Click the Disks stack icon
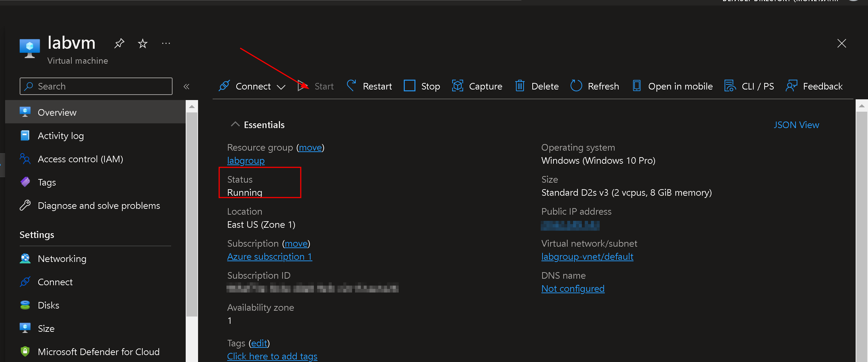 pos(25,305)
